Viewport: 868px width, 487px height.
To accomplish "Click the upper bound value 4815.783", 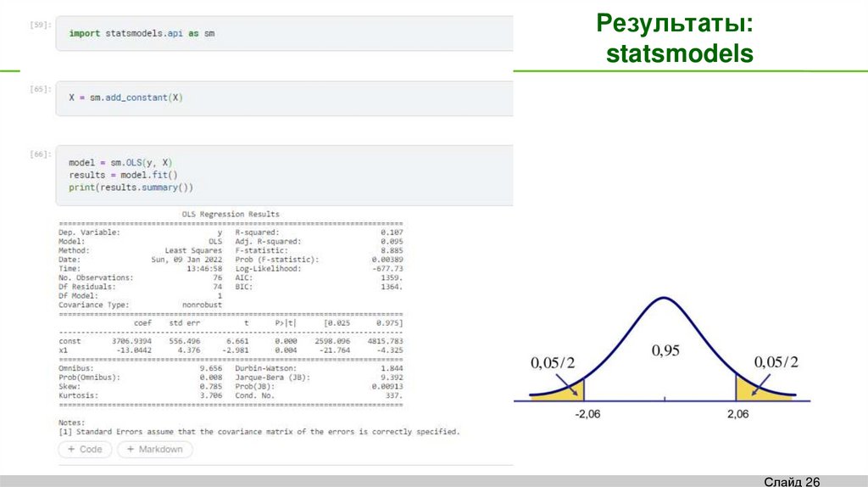I will tap(386, 341).
